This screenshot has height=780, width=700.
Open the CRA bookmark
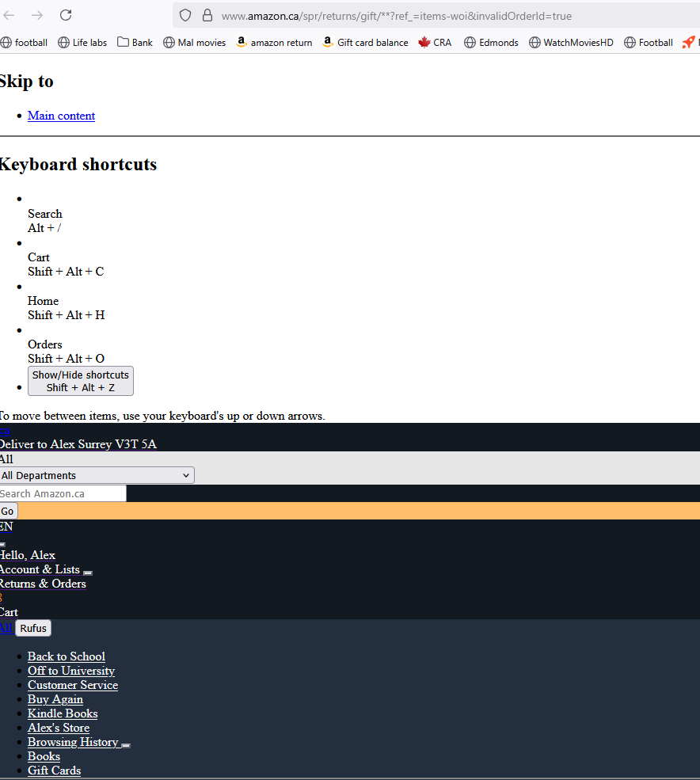tap(435, 43)
